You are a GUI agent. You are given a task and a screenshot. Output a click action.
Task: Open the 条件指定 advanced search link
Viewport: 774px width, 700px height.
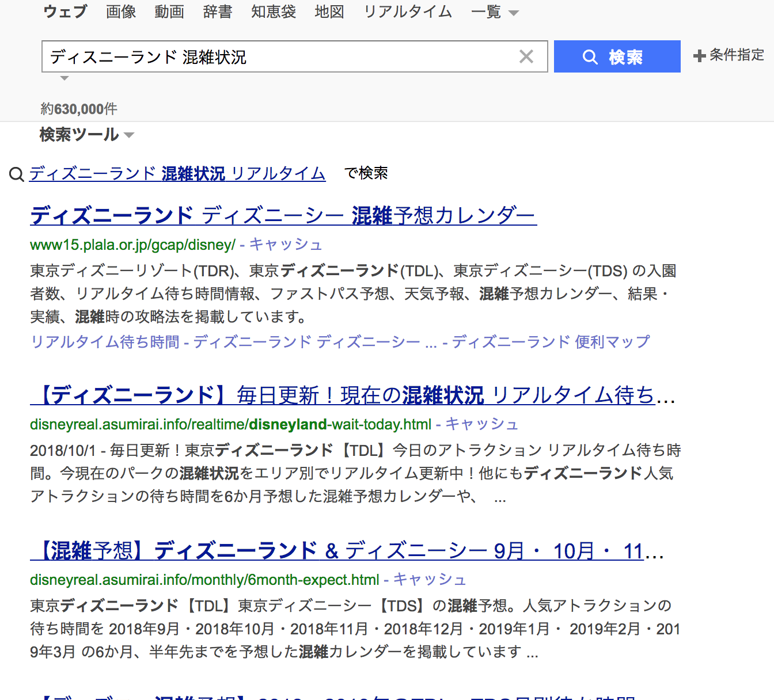click(x=737, y=55)
